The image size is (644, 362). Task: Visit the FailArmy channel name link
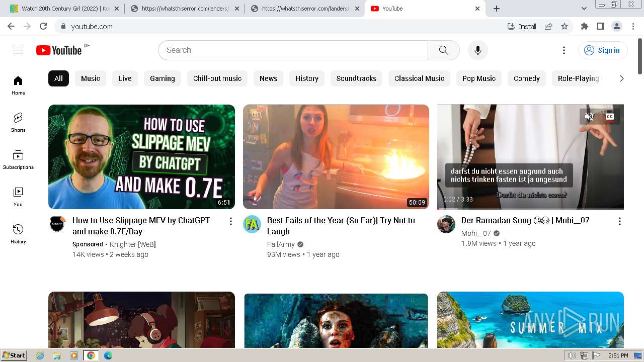click(x=281, y=244)
